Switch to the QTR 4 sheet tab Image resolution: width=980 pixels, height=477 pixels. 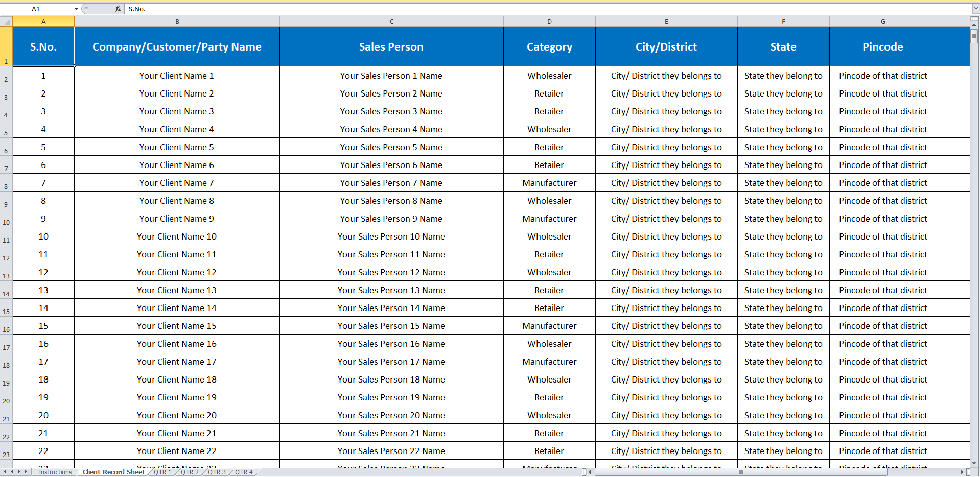coord(244,472)
